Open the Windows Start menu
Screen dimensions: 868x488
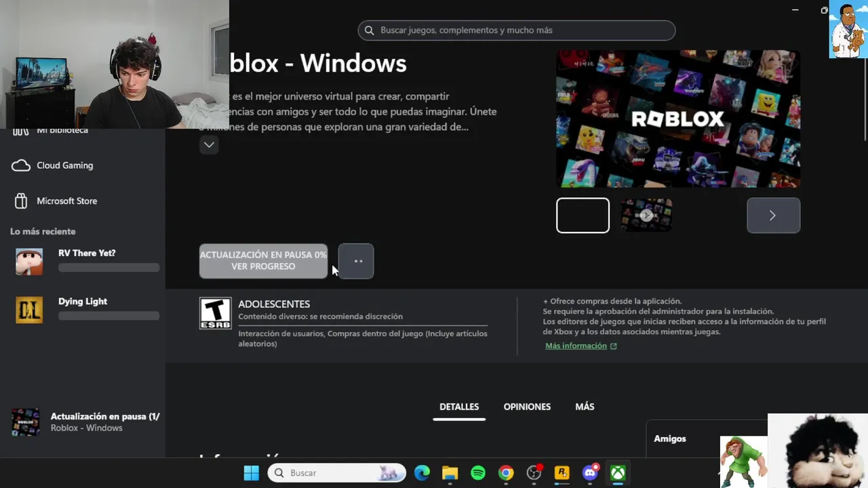click(252, 473)
